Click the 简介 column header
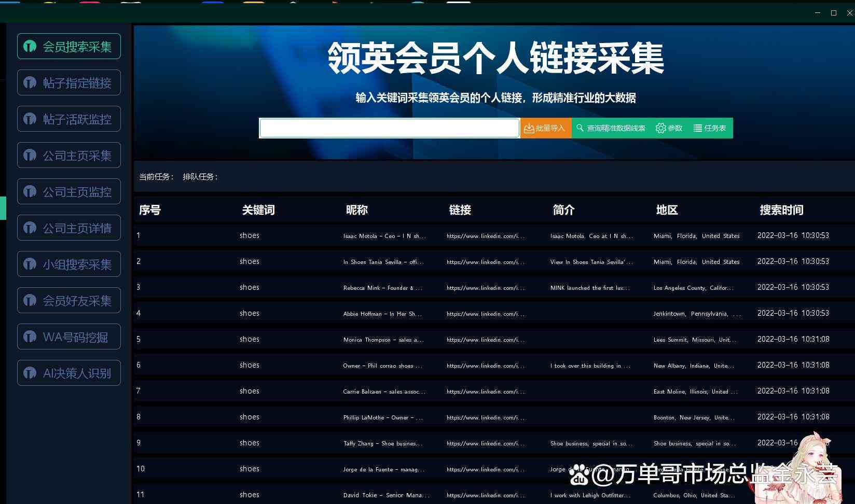855x504 pixels. pyautogui.click(x=564, y=210)
